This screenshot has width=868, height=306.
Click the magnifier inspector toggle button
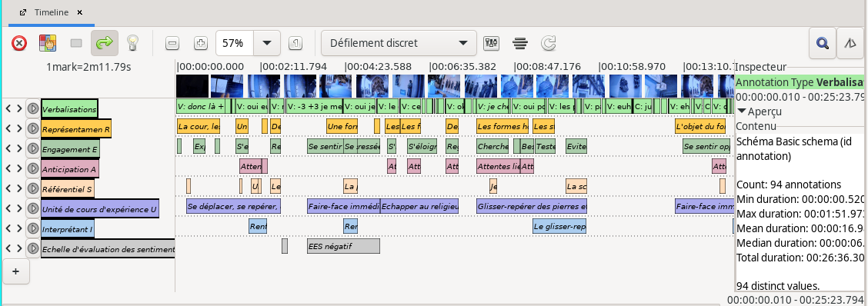tap(823, 43)
